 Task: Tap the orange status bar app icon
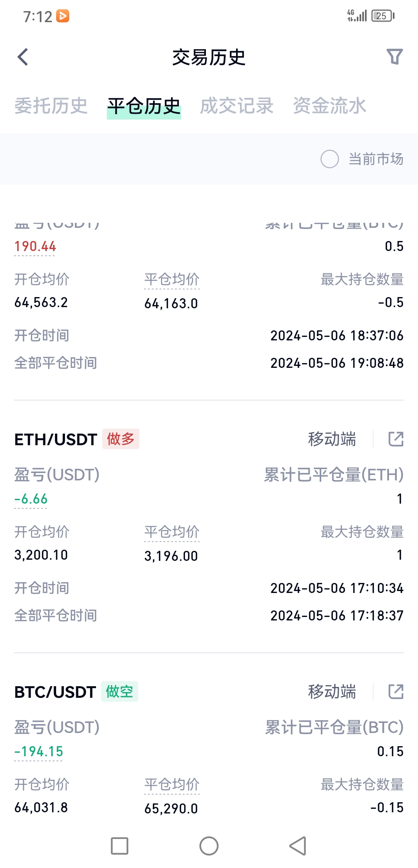coord(63,16)
